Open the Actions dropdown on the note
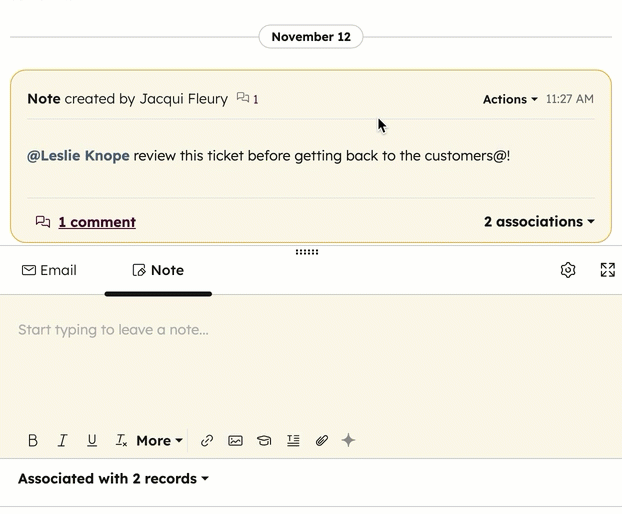The image size is (622, 514). click(x=510, y=99)
